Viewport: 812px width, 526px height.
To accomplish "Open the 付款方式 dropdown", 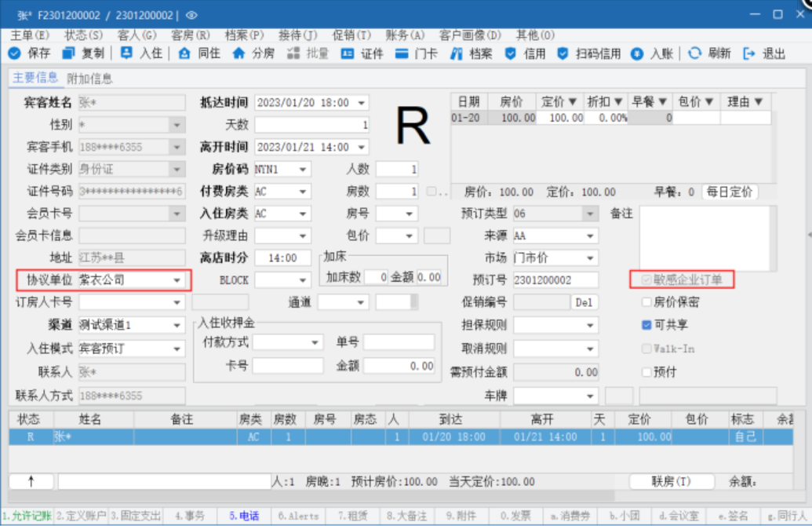I will (x=315, y=342).
